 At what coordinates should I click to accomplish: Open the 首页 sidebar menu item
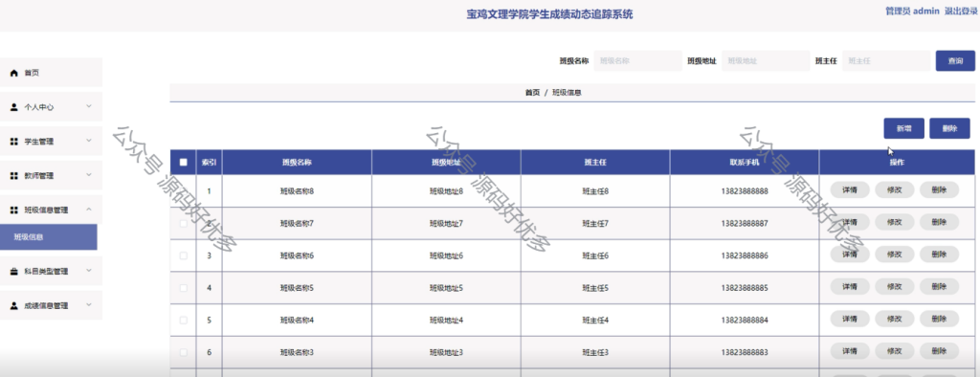[x=51, y=73]
